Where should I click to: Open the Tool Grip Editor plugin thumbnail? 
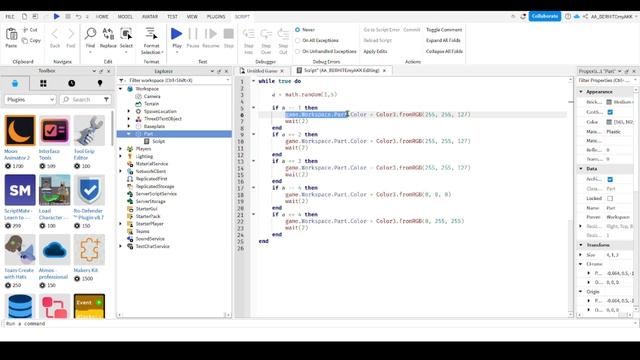coord(89,131)
